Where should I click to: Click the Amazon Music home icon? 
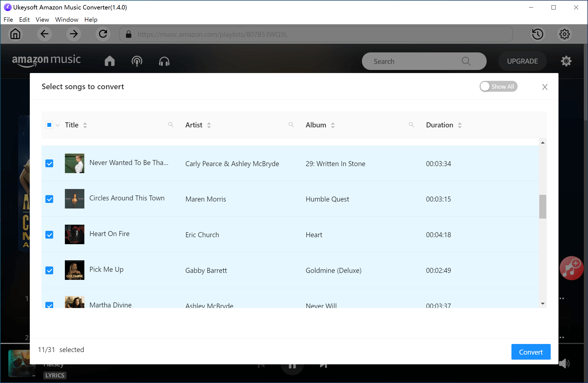tap(109, 61)
